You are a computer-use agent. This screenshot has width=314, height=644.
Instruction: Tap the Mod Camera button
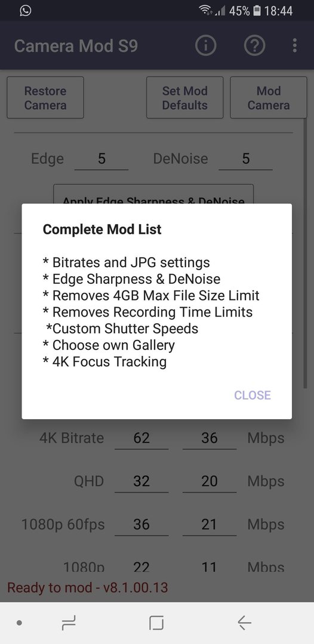pyautogui.click(x=269, y=98)
